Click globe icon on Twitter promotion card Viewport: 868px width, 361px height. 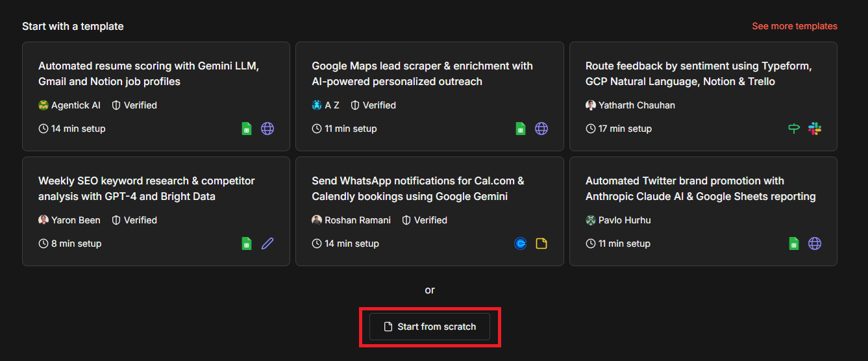(x=815, y=243)
